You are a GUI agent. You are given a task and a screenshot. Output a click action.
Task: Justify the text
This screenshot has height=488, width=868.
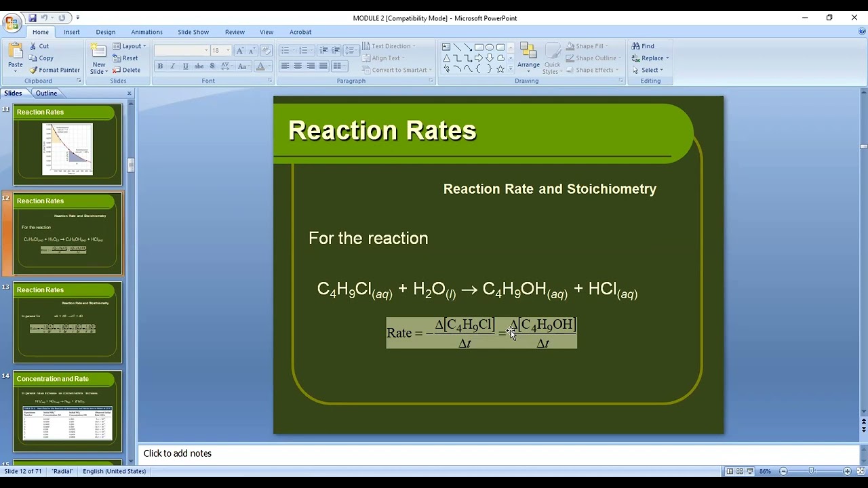tap(323, 66)
